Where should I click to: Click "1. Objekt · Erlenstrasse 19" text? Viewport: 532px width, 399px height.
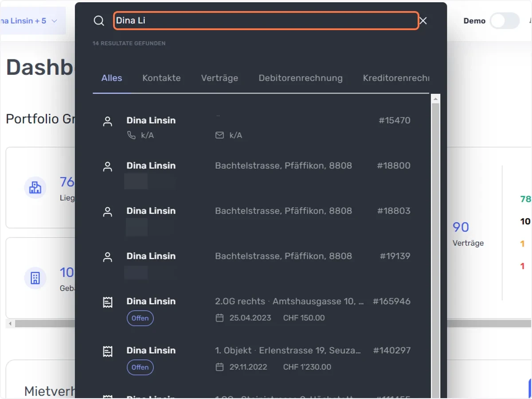288,350
